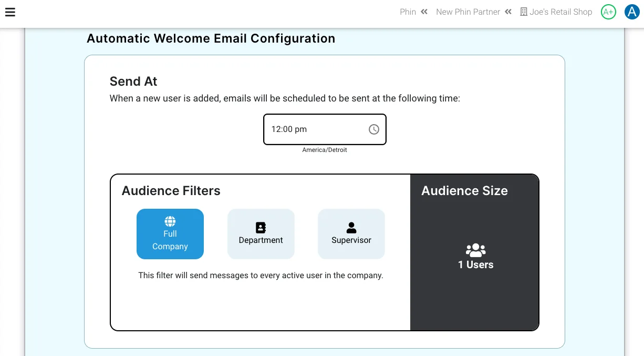Click the 'Audience Size' heading
This screenshot has height=356, width=644.
point(464,191)
